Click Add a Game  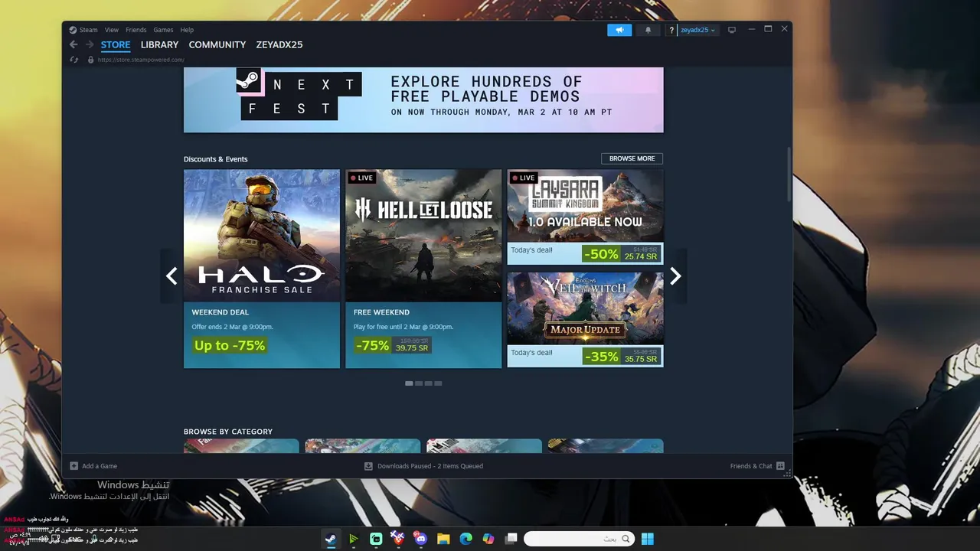tap(93, 466)
